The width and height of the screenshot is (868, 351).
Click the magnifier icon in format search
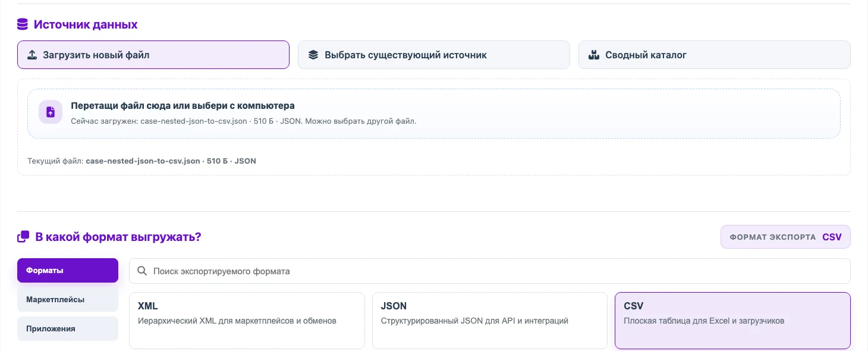(142, 271)
